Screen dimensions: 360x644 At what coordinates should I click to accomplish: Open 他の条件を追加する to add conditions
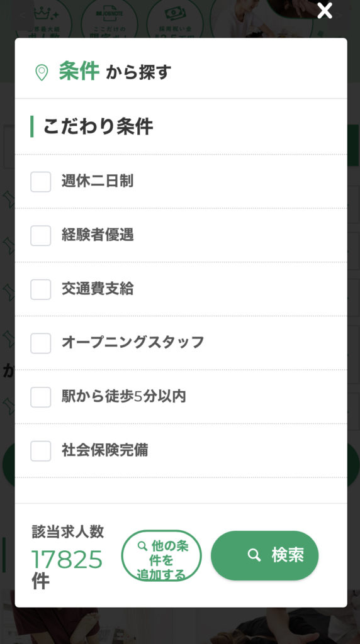(x=162, y=556)
